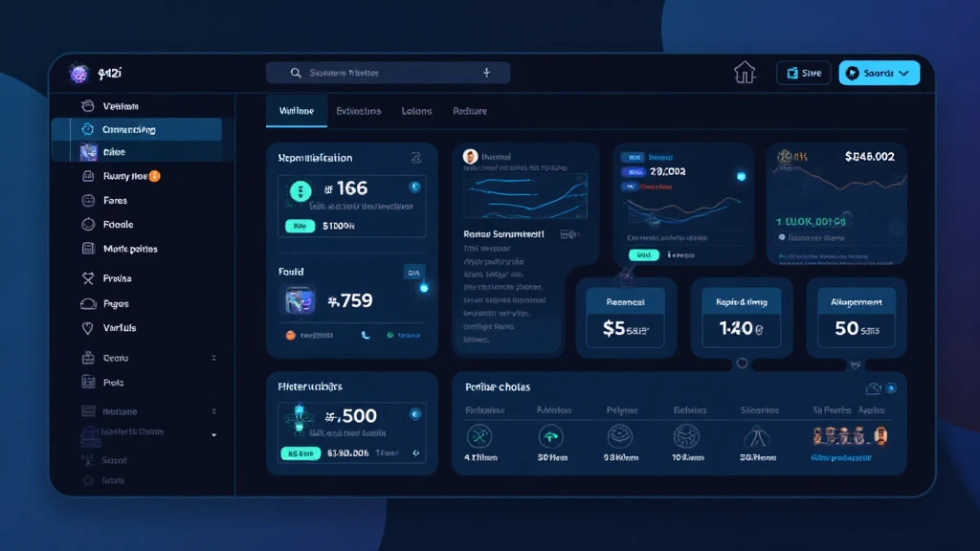Viewport: 980px width, 551px height.
Task: Toggle the legend chip left of 20,002
Action: (x=634, y=172)
